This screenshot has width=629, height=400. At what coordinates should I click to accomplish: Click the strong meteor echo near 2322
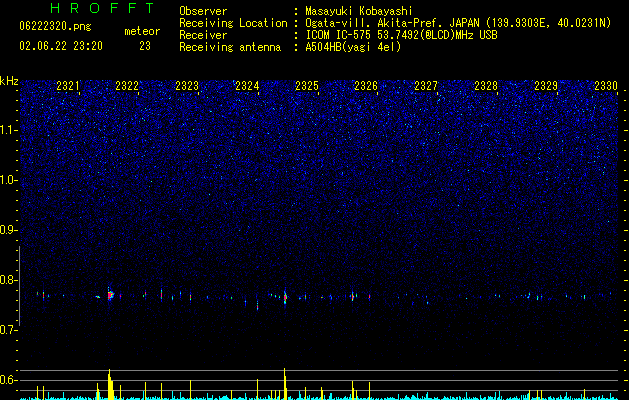coord(110,295)
